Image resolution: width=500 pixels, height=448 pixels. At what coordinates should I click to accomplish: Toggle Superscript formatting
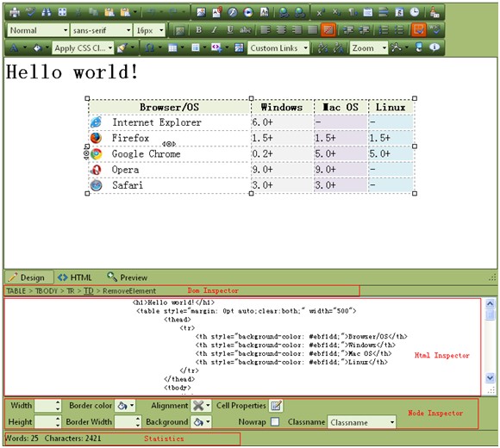[x=320, y=12]
